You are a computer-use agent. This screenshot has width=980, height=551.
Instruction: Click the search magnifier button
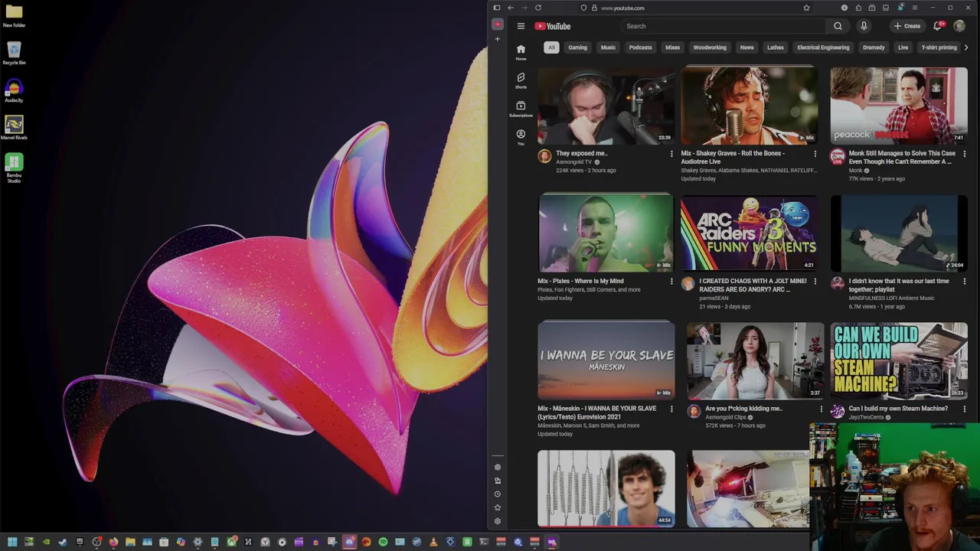(x=838, y=26)
